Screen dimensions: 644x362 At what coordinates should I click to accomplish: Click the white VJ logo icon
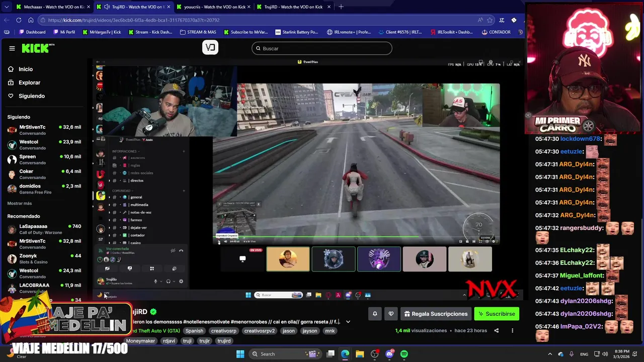210,48
